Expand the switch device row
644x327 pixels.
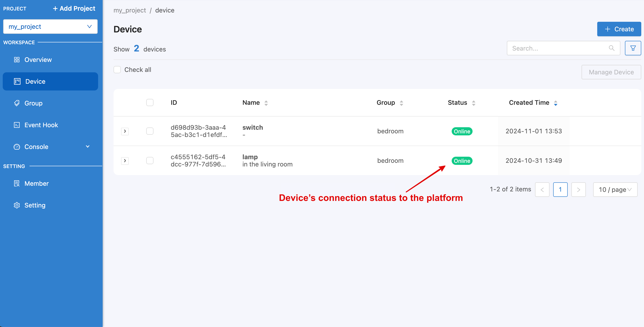[x=125, y=131]
